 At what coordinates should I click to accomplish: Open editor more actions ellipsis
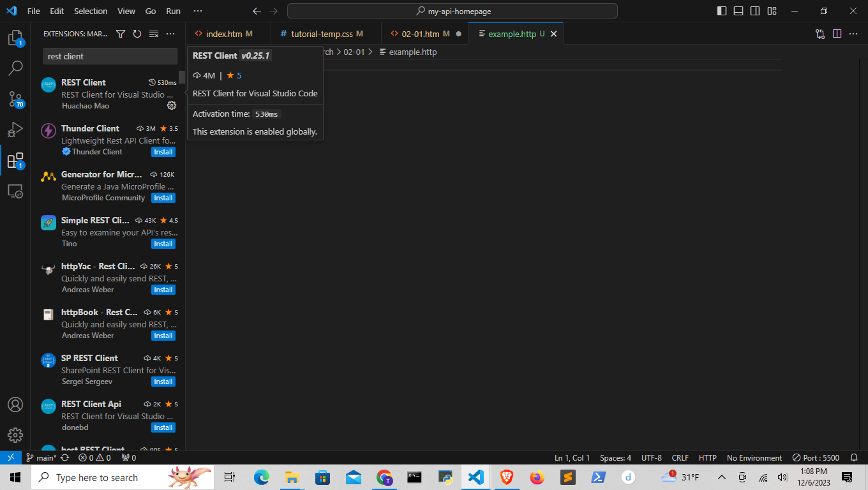(854, 34)
